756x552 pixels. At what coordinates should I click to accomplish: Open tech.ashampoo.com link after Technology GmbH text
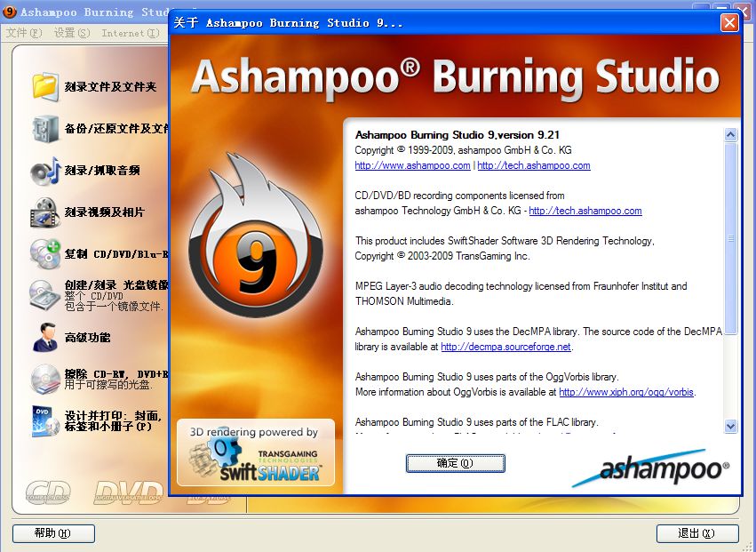click(x=585, y=211)
